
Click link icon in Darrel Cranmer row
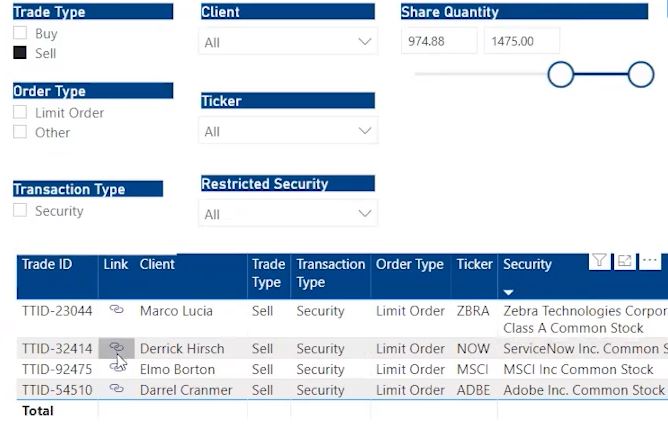click(x=116, y=389)
